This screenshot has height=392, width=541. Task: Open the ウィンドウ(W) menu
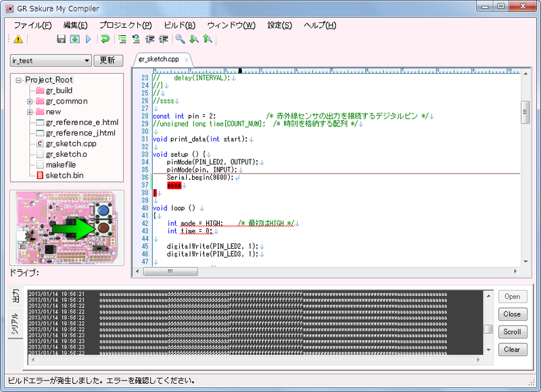pos(231,25)
